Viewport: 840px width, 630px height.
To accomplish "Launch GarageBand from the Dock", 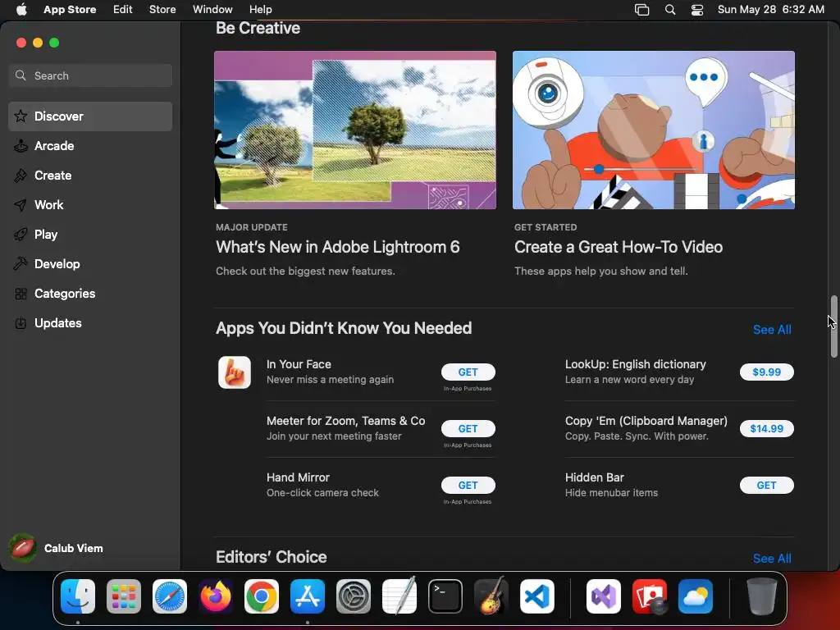I will coord(491,596).
